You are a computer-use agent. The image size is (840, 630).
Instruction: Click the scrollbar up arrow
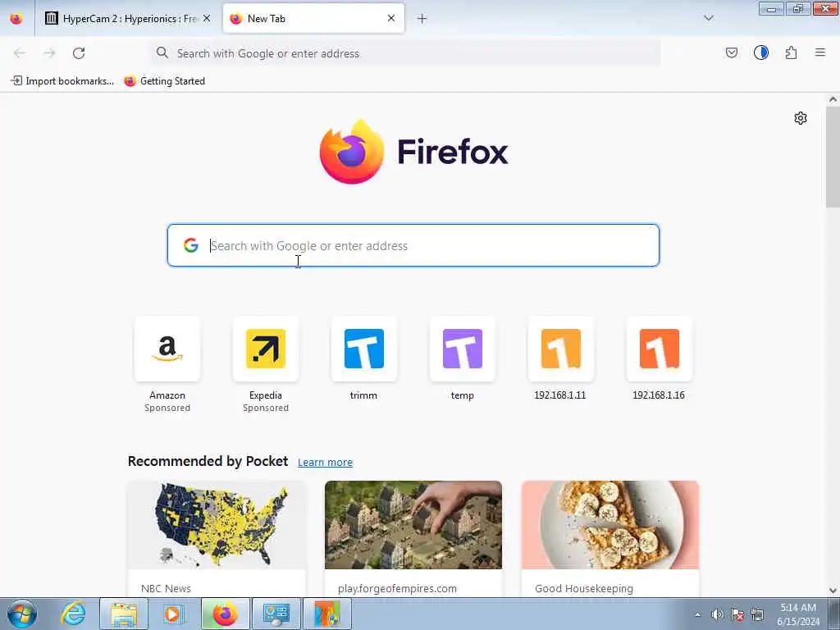point(833,99)
